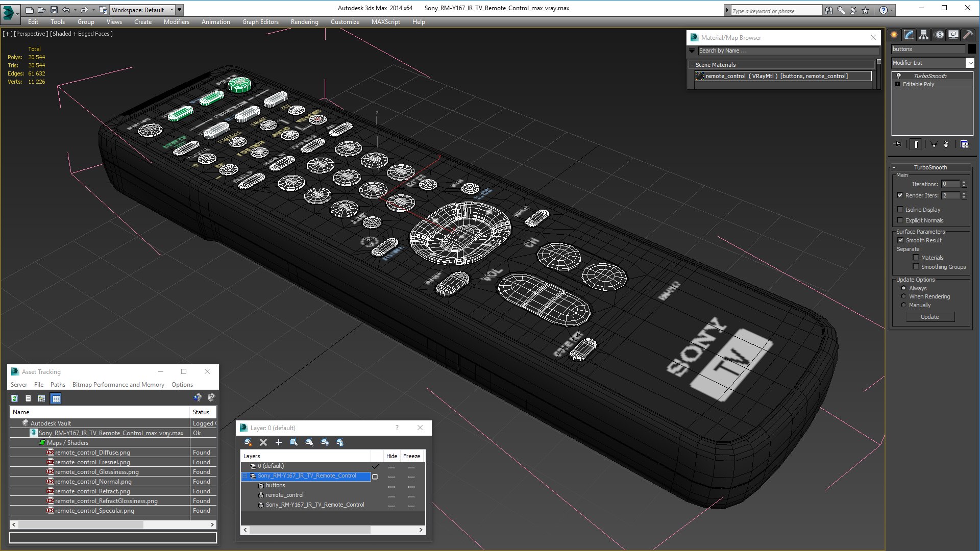Open the Graph Editors menu
Image resolution: width=980 pixels, height=551 pixels.
(260, 22)
